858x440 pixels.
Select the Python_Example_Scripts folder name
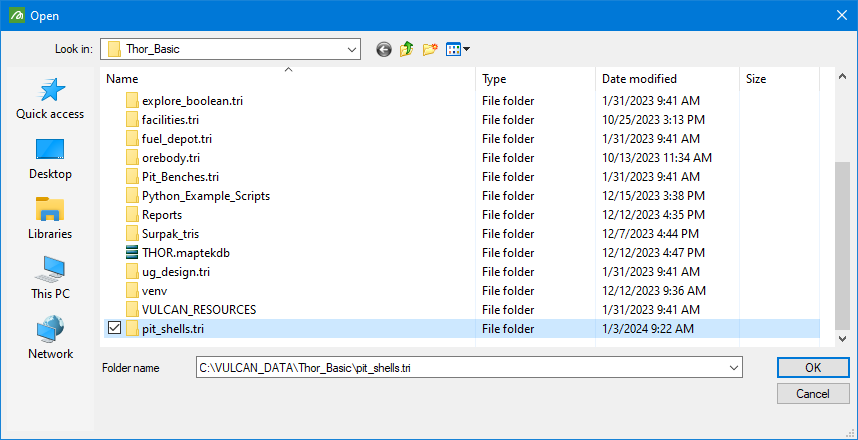point(206,196)
